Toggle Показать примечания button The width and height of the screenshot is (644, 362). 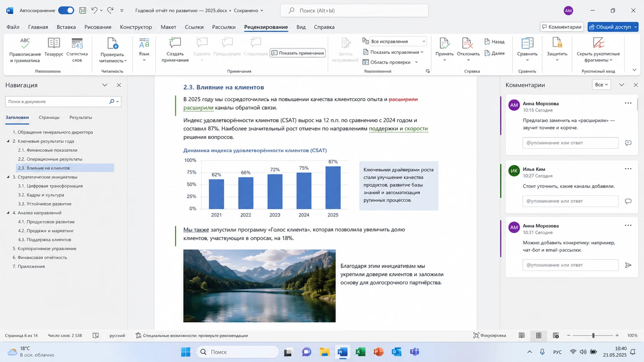click(297, 53)
